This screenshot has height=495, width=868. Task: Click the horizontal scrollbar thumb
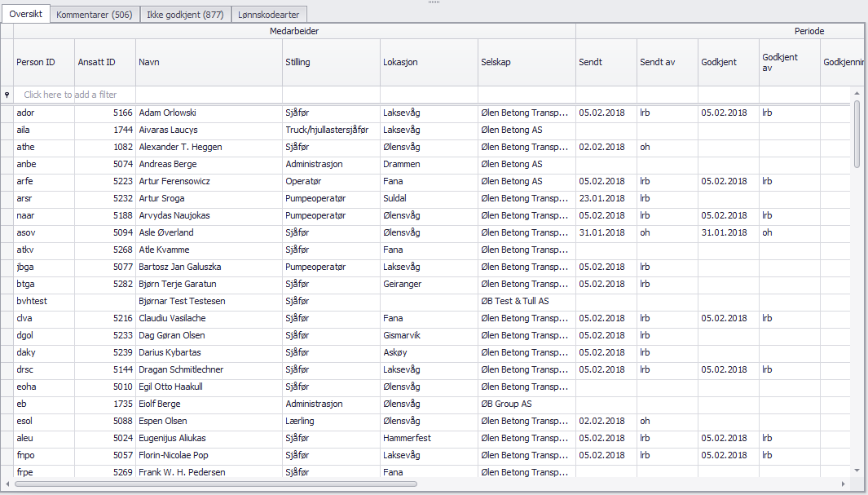216,484
